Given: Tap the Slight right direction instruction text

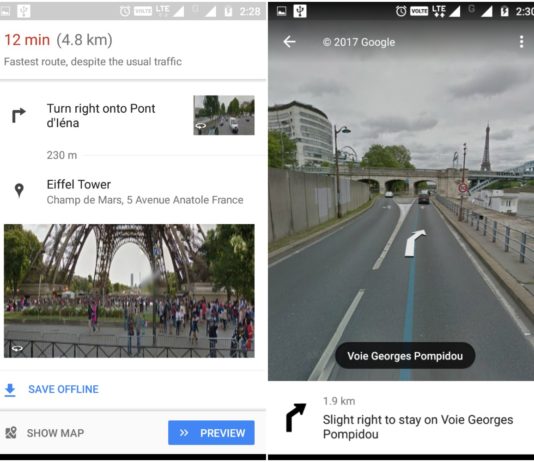Looking at the screenshot, I should point(418,427).
